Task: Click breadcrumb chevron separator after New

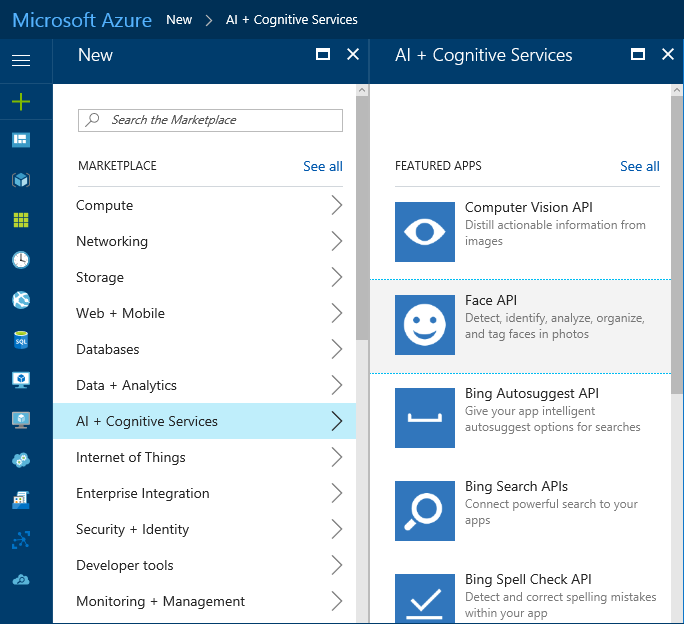Action: tap(209, 20)
